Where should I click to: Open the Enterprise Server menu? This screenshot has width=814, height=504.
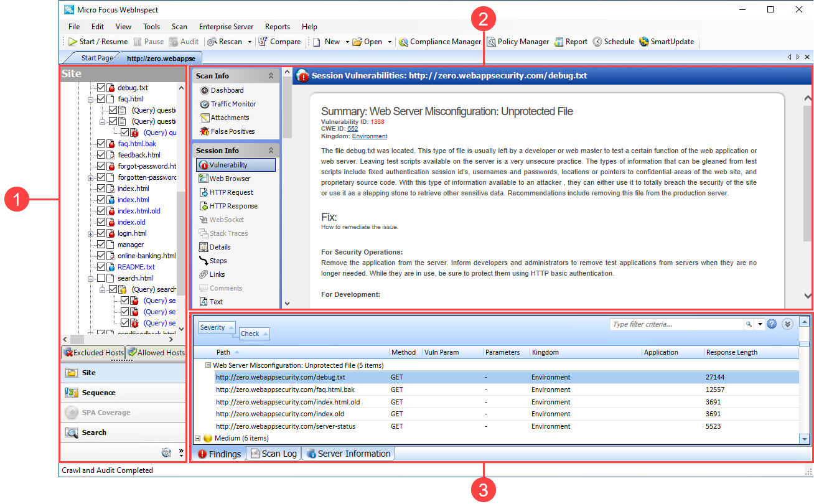tap(226, 27)
